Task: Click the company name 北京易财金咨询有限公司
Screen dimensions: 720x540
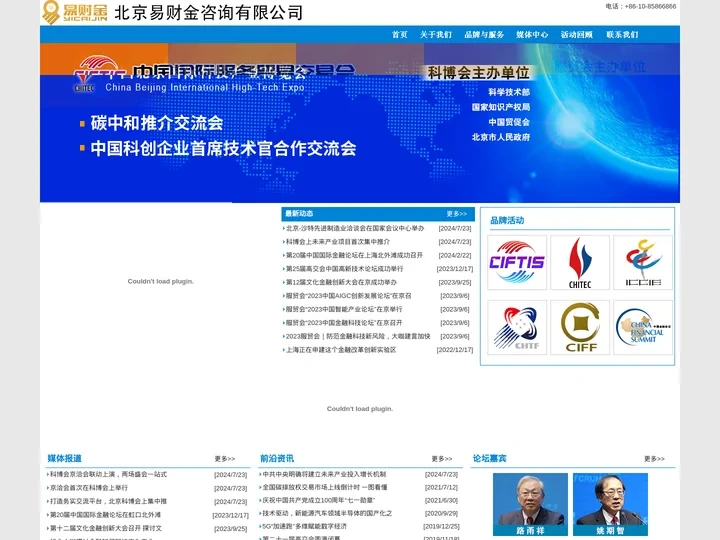Action: [x=208, y=13]
